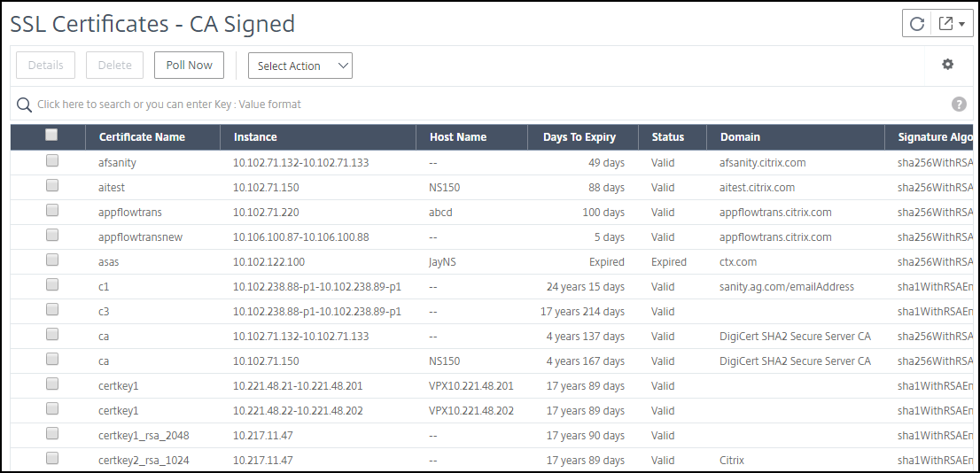Click the help question mark icon
Image resolution: width=980 pixels, height=473 pixels.
[x=959, y=105]
